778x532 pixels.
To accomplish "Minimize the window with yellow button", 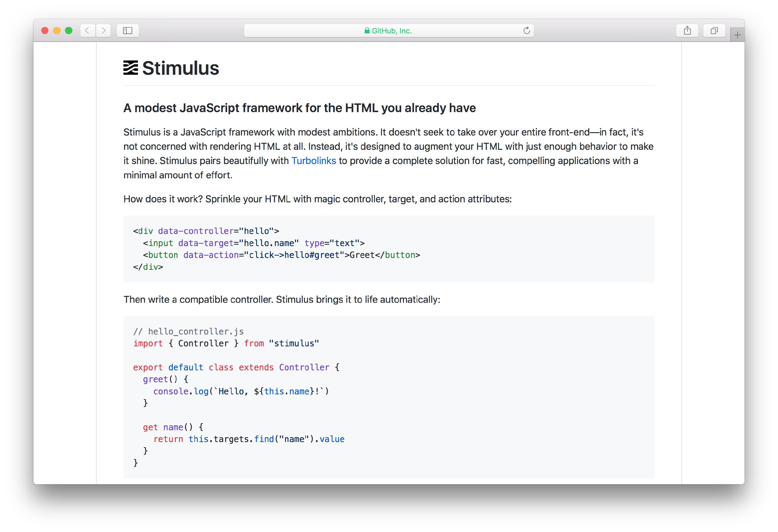I will click(x=57, y=30).
